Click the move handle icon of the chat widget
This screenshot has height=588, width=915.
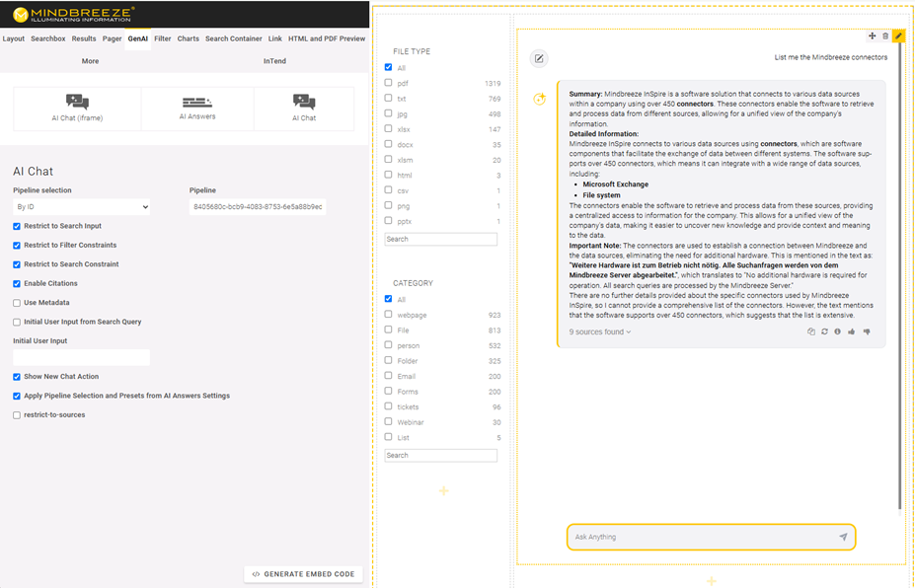pos(872,37)
